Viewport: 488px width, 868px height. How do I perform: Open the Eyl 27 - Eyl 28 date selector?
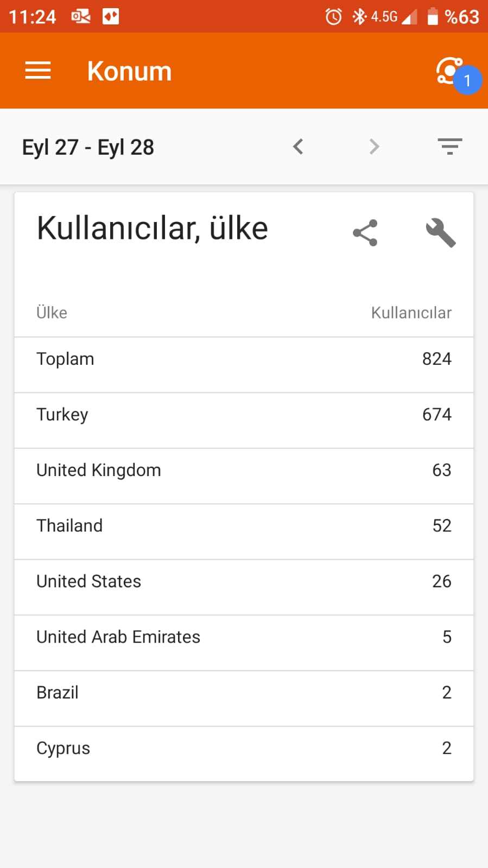click(88, 147)
